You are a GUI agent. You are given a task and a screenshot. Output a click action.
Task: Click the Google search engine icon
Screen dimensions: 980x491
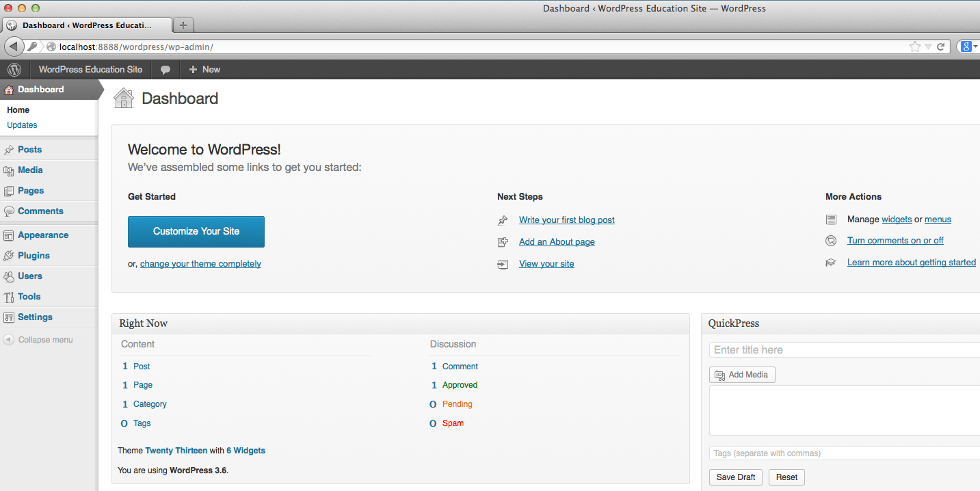click(966, 47)
